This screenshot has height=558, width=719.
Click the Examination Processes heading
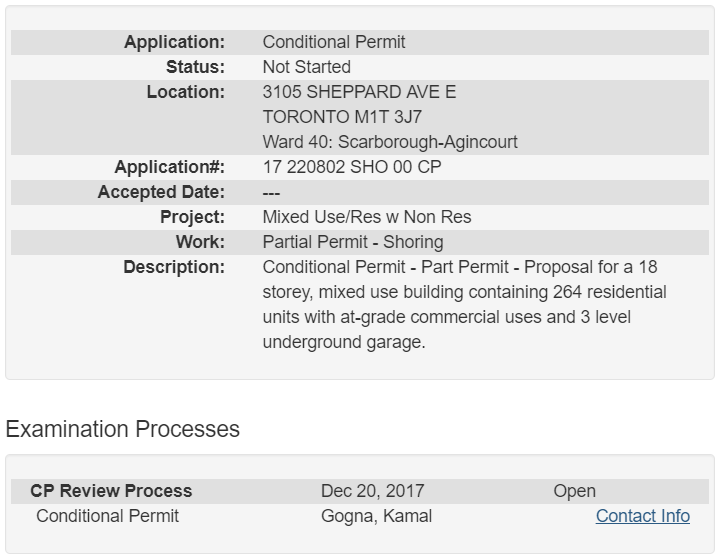point(123,429)
